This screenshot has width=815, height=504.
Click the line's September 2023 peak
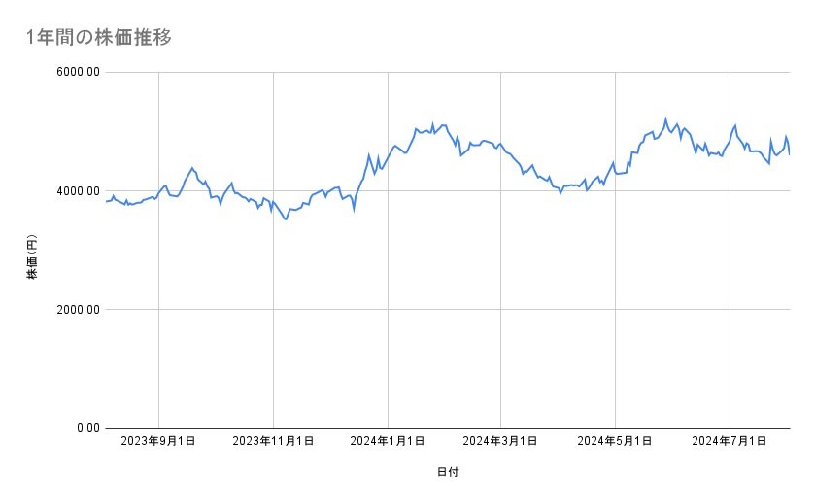(x=192, y=168)
